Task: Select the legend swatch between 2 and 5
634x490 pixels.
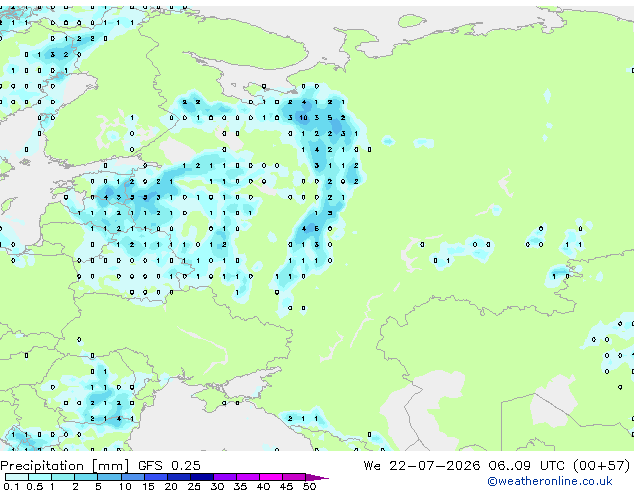Action: 86,477
